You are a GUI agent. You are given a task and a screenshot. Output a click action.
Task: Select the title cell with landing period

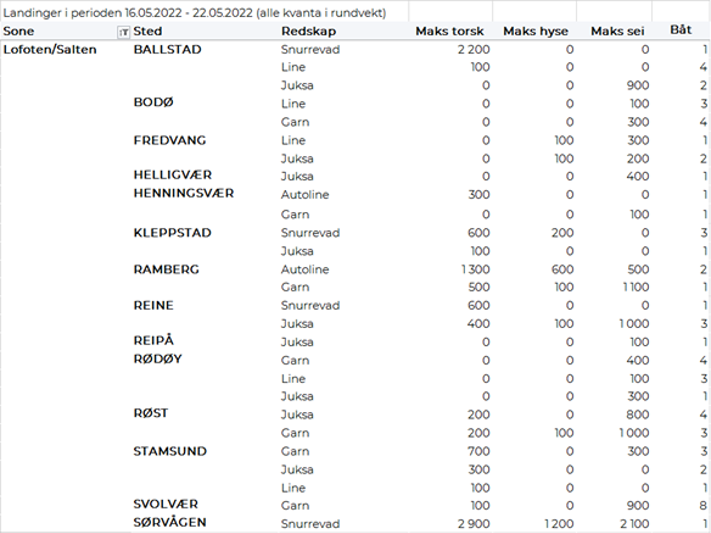tap(190, 11)
